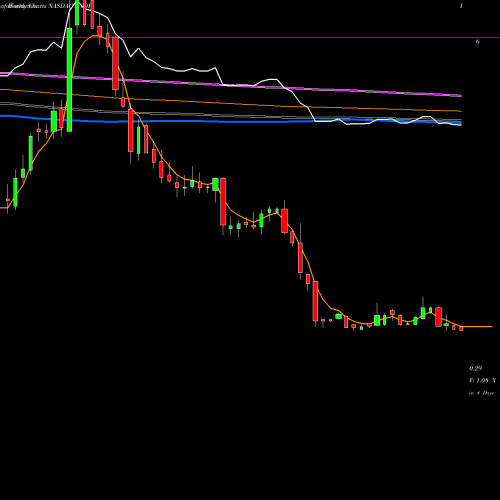Click the 0.29 price value label

point(475,368)
